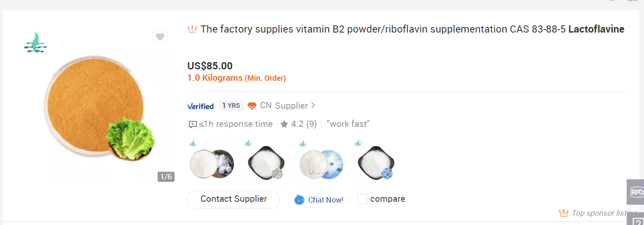
Task: Open the RFQ side panel icon
Action: tap(635, 192)
